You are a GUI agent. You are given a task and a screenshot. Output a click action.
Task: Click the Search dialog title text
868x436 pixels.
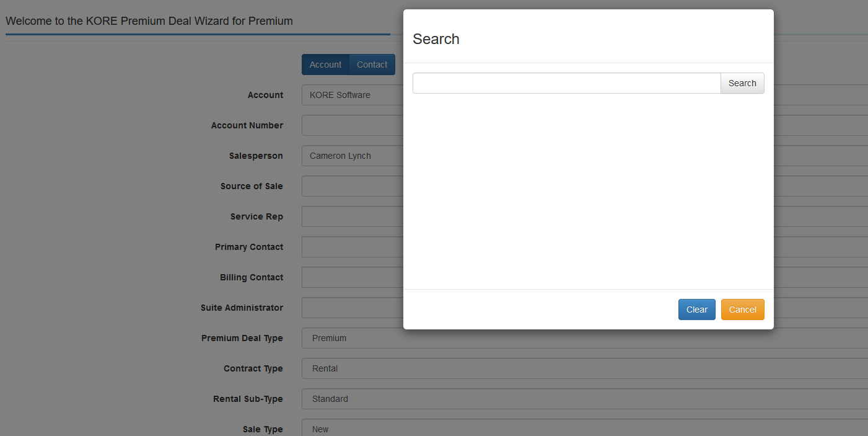[436, 39]
